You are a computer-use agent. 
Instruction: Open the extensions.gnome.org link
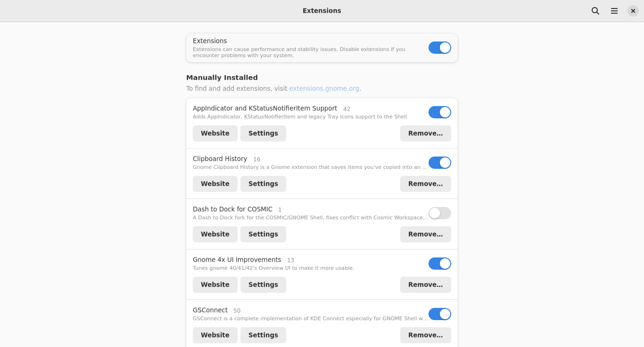click(324, 88)
